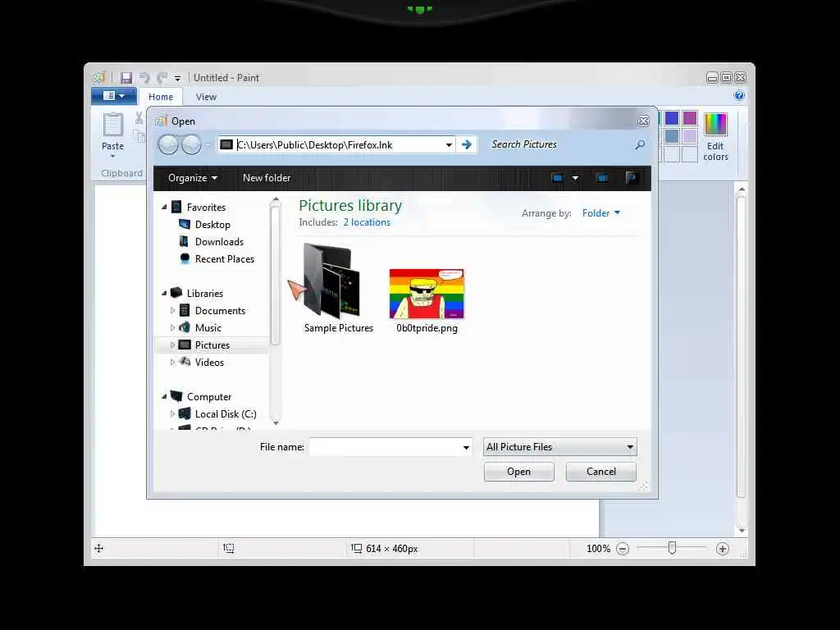Click the Paste clipboard icon
Image resolution: width=840 pixels, height=630 pixels.
pos(112,125)
